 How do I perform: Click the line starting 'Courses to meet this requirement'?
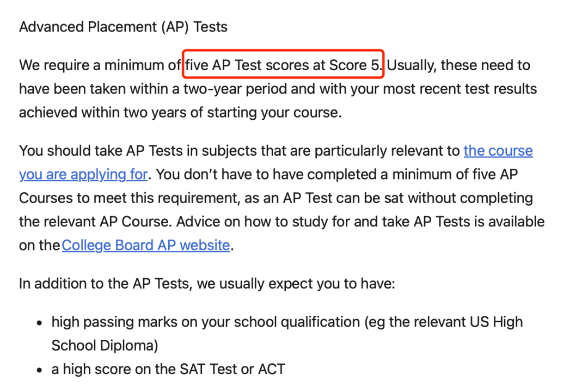coord(276,198)
